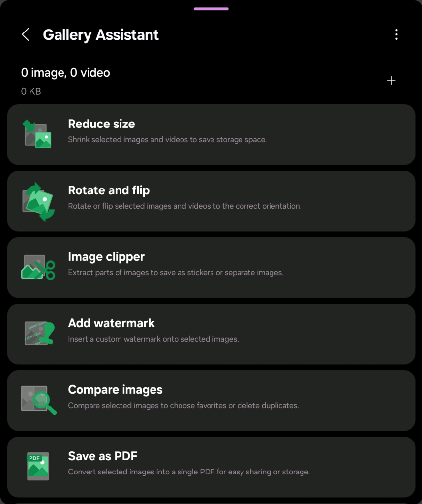This screenshot has width=422, height=504.
Task: Click 'Convert selected images into a single PDF' text
Action: click(189, 472)
